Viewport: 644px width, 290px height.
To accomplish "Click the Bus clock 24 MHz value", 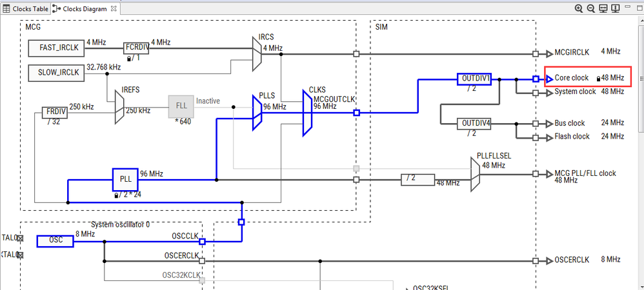I will pyautogui.click(x=612, y=122).
